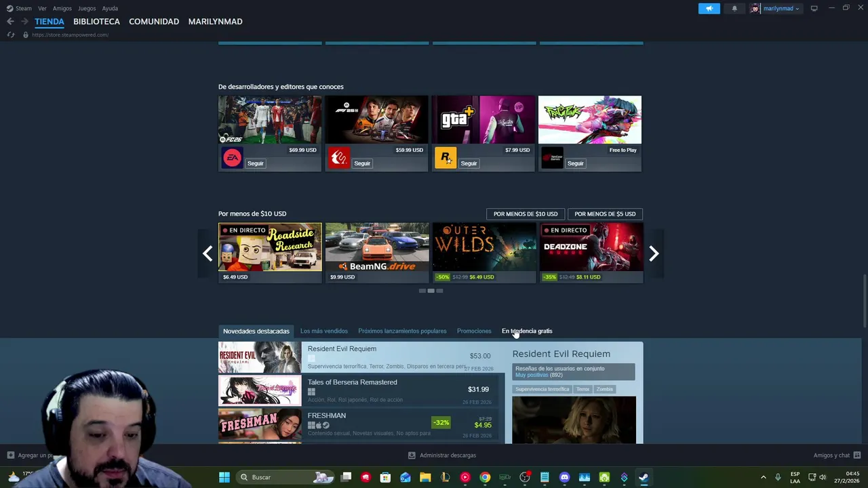The width and height of the screenshot is (868, 488).
Task: Click the Steam taskbar icon
Action: (644, 477)
